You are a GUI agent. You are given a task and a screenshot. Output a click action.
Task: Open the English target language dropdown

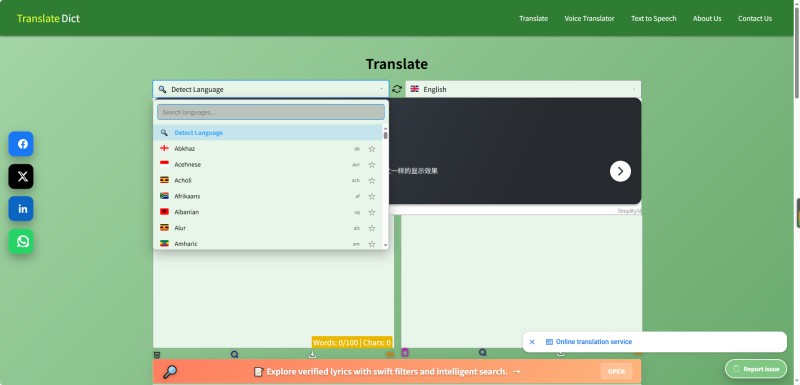[x=523, y=89]
